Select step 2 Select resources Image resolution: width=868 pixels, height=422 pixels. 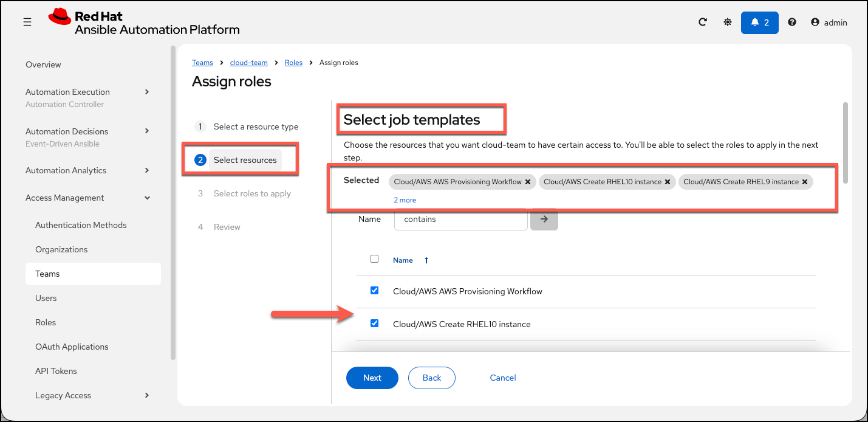tap(238, 160)
